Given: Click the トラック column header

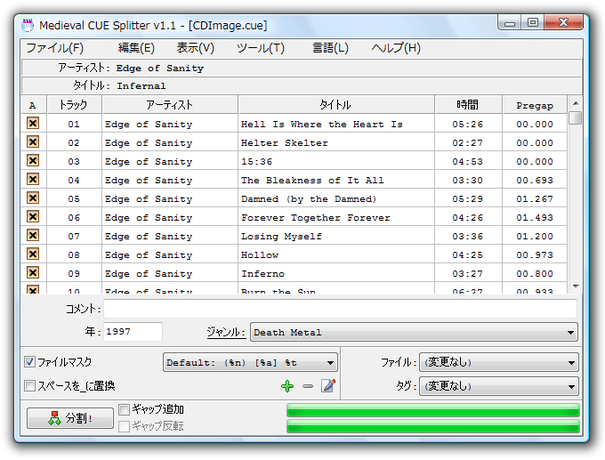Looking at the screenshot, I should pyautogui.click(x=74, y=105).
